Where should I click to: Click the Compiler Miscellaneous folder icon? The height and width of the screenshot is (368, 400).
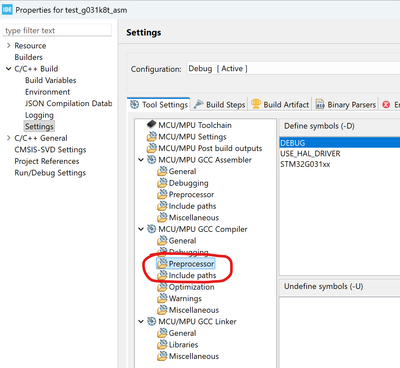click(162, 310)
